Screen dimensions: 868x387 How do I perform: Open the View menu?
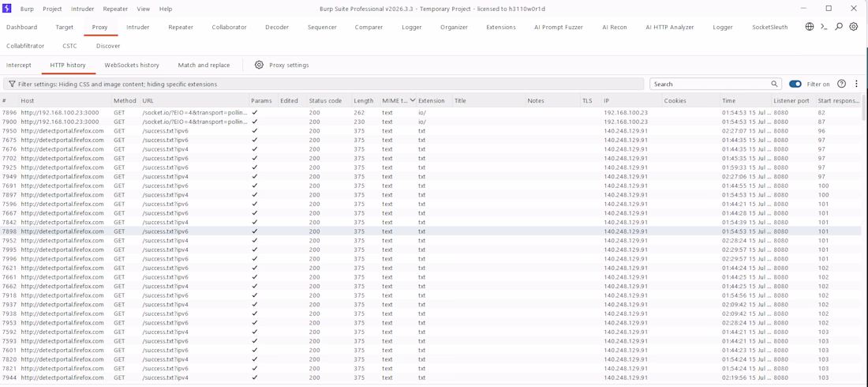(144, 9)
